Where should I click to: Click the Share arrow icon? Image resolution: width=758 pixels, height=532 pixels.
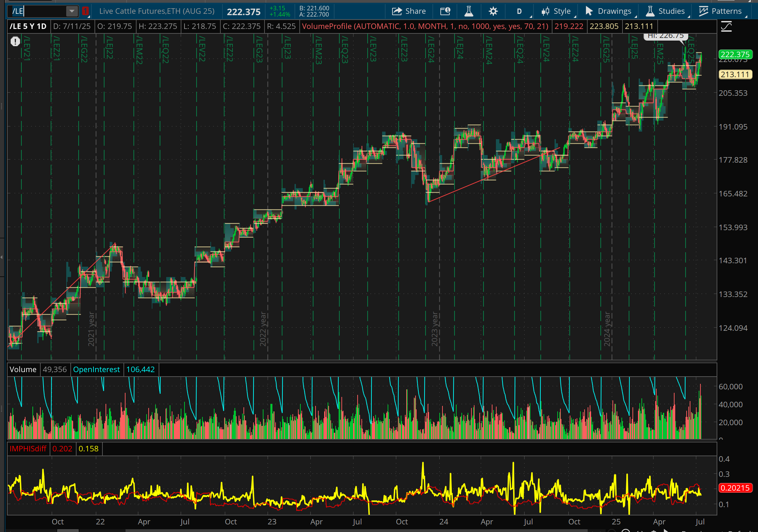[397, 11]
